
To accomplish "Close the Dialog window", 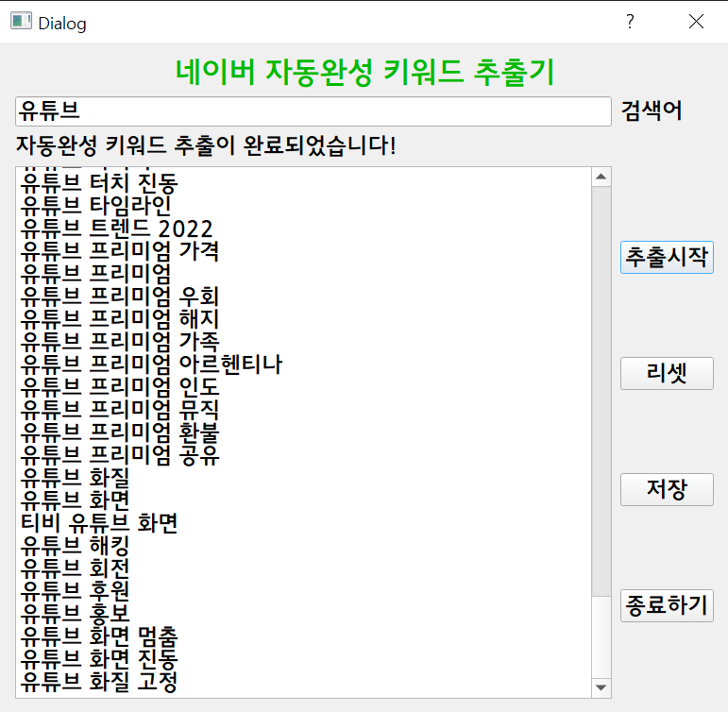I will [x=696, y=22].
